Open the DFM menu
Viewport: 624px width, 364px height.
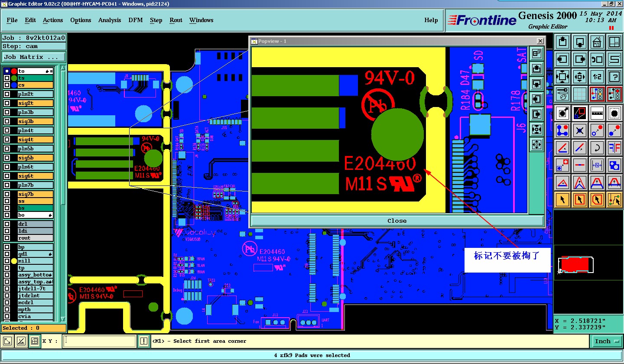[x=136, y=20]
